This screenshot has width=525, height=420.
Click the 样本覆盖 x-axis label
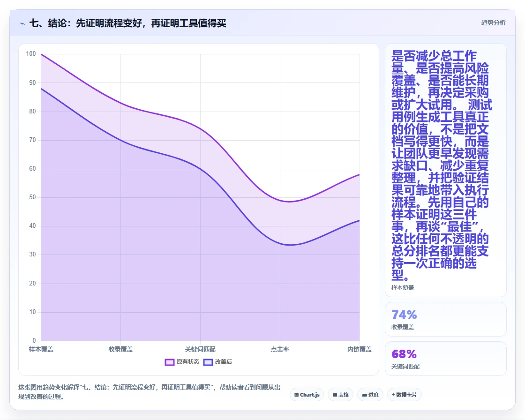pyautogui.click(x=41, y=349)
